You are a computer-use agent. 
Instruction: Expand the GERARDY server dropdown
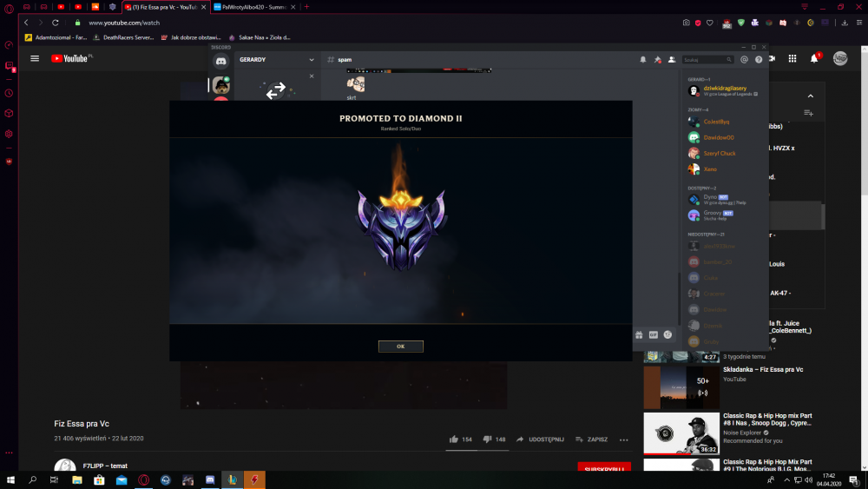(x=311, y=60)
